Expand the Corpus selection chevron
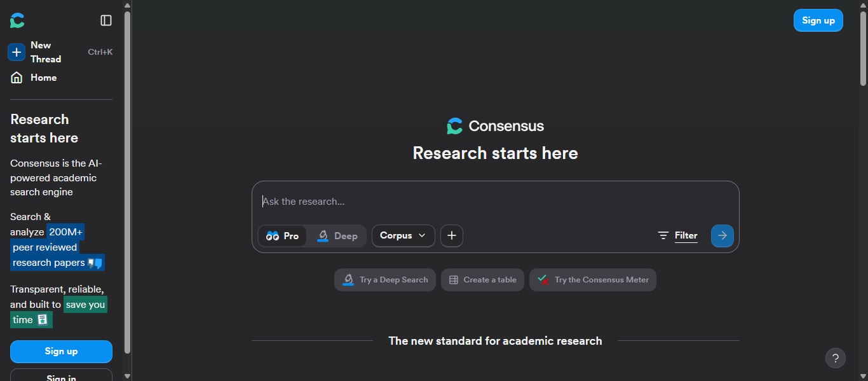Viewport: 868px width, 381px height. tap(421, 235)
